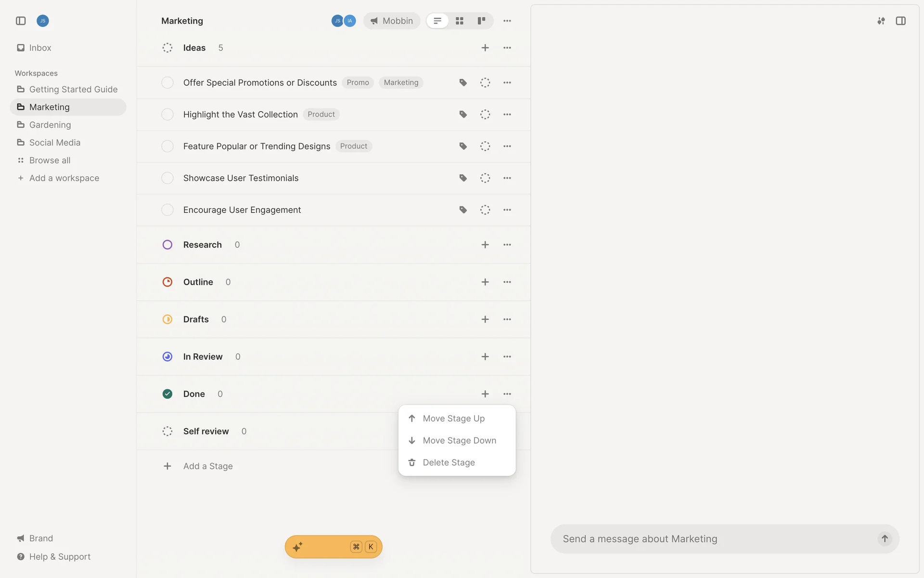Choose Move Stage Up from the menu
Screen dimensions: 924x578
point(453,419)
